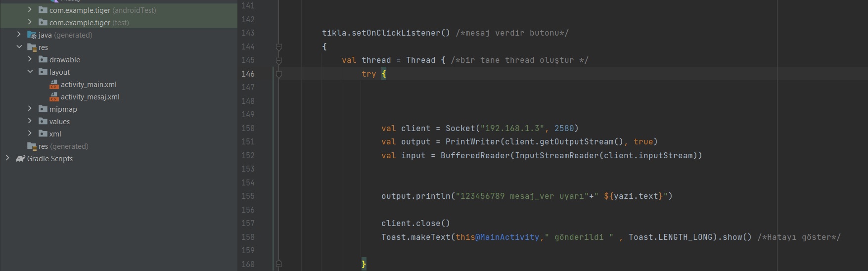
Task: Click the activity_mesaj.xml file icon
Action: tap(54, 97)
